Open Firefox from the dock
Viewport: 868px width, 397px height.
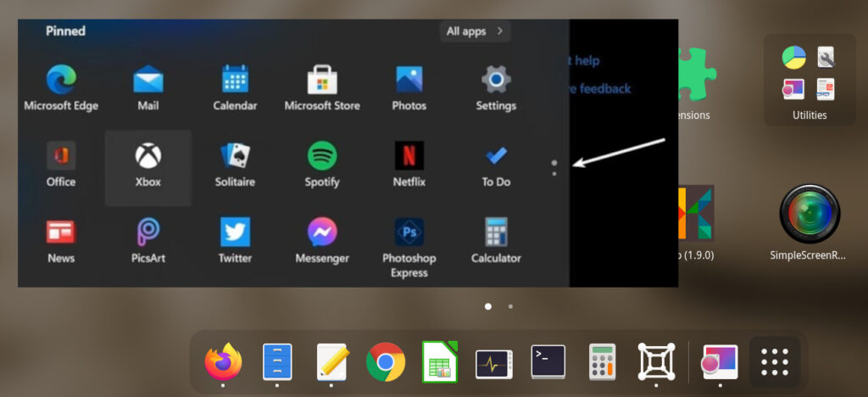[x=223, y=362]
